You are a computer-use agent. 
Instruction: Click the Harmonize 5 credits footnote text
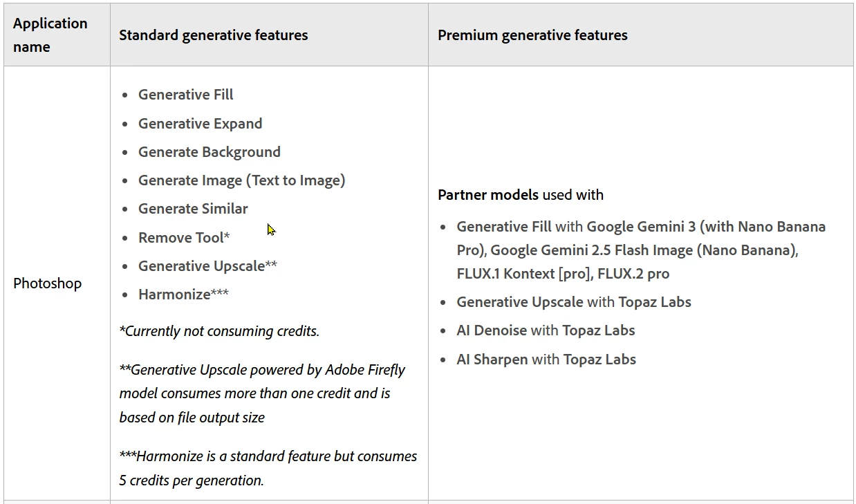[268, 468]
